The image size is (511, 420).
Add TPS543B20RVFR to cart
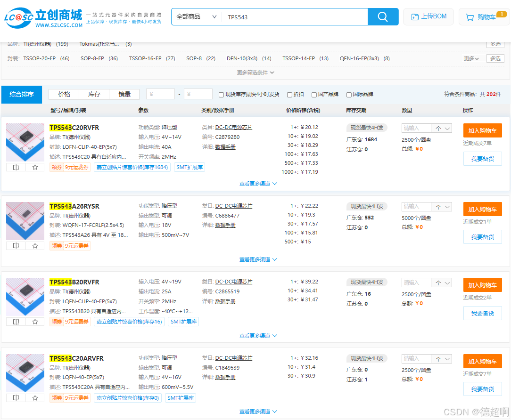pyautogui.click(x=482, y=285)
